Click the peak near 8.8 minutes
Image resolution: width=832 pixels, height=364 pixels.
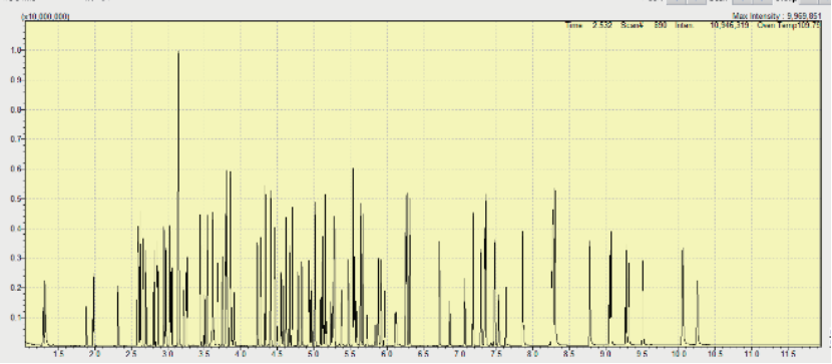(x=590, y=293)
